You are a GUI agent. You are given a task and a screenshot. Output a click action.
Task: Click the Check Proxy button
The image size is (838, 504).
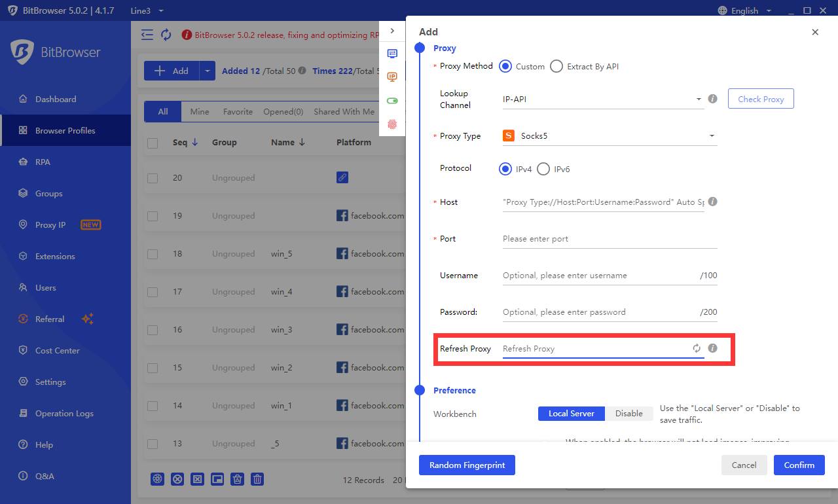coord(761,99)
